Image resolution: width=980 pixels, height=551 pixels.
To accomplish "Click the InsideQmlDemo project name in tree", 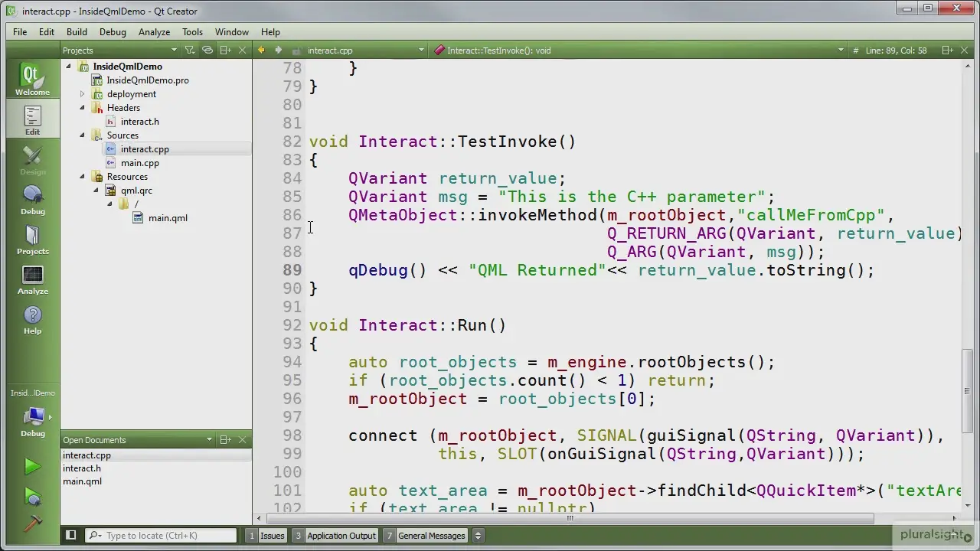I will [x=127, y=67].
